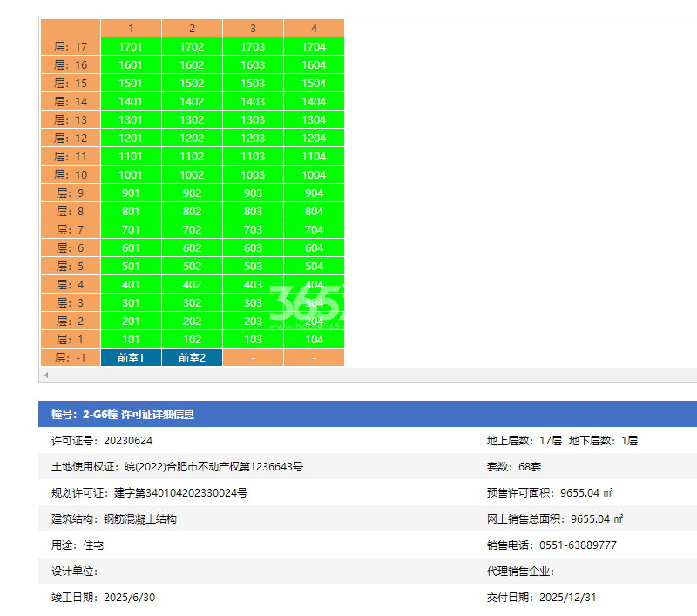Click the 地上层数: 17层 text
The image size is (697, 616).
pos(524,441)
